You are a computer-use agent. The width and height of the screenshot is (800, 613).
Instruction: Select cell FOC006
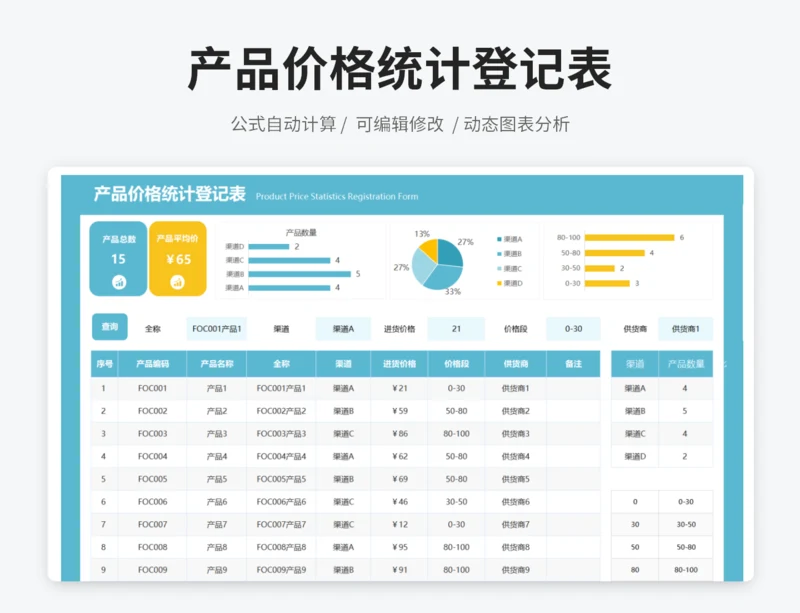point(152,502)
